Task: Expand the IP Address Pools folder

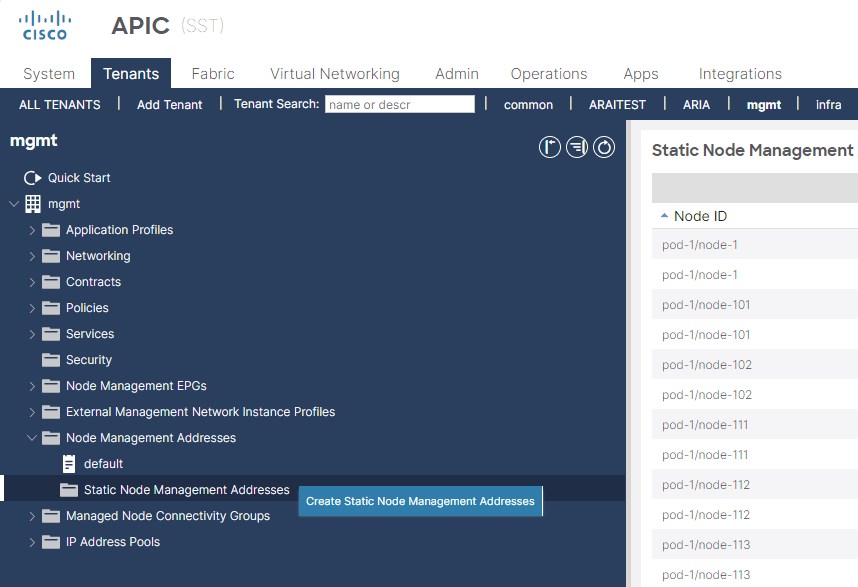Action: click(32, 542)
